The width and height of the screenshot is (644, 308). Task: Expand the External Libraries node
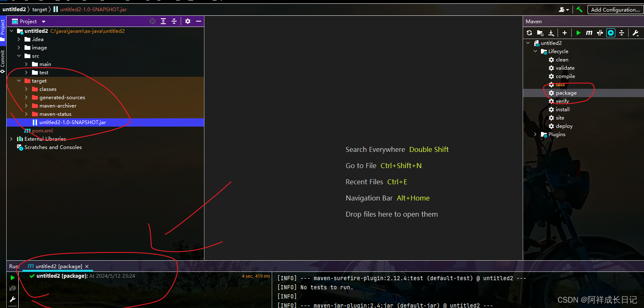[x=11, y=139]
